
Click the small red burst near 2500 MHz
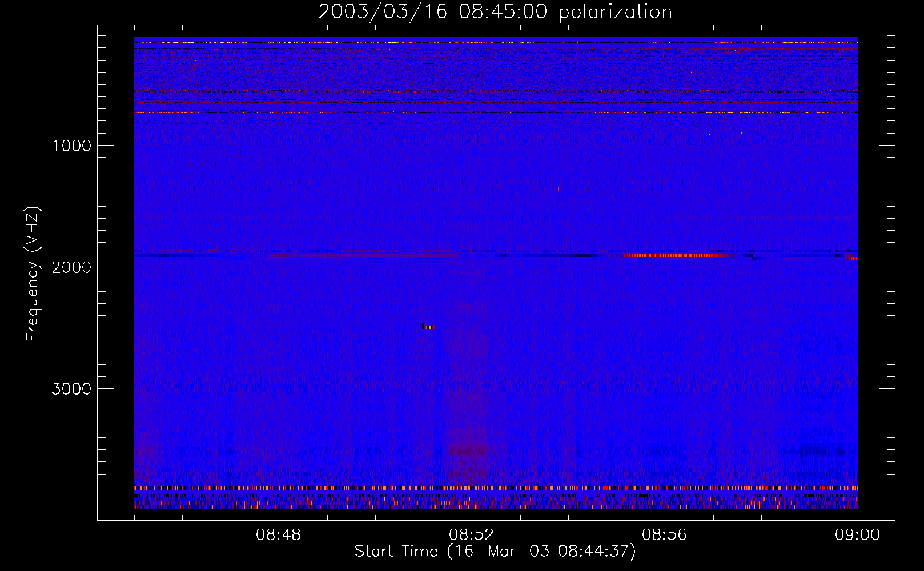(x=428, y=327)
